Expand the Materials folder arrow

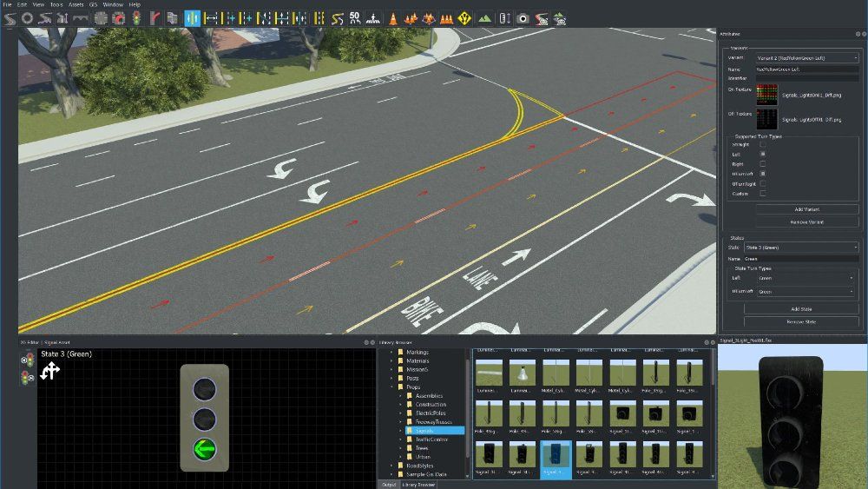[392, 361]
